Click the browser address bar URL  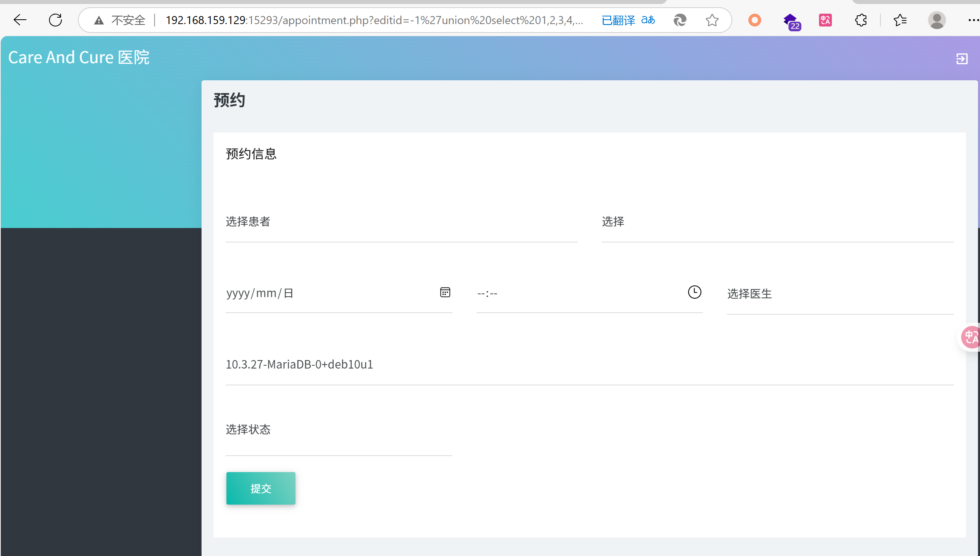click(x=373, y=20)
